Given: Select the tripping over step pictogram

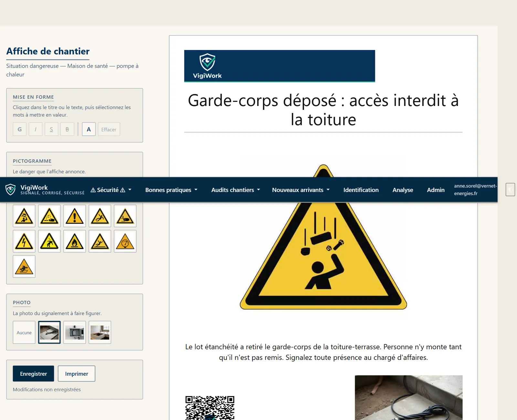Looking at the screenshot, I should 100,216.
